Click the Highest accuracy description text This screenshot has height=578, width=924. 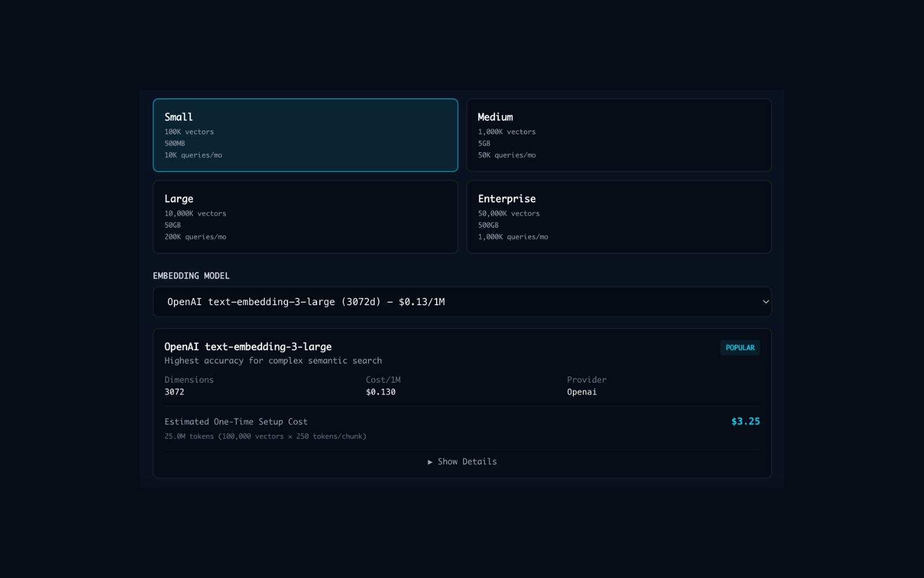pos(273,360)
